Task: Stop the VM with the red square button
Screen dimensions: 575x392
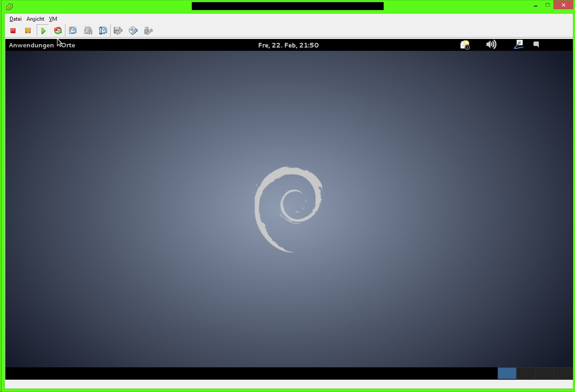Action: coord(13,31)
